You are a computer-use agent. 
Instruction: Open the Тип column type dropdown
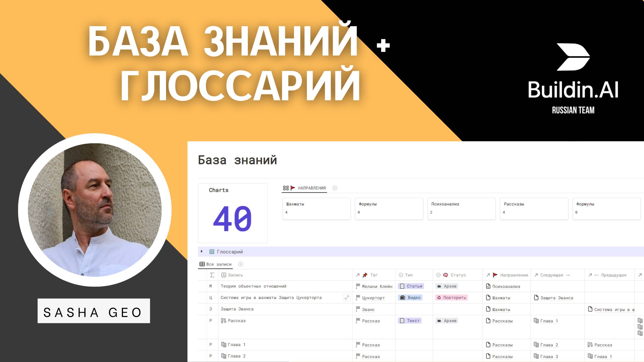(x=401, y=275)
